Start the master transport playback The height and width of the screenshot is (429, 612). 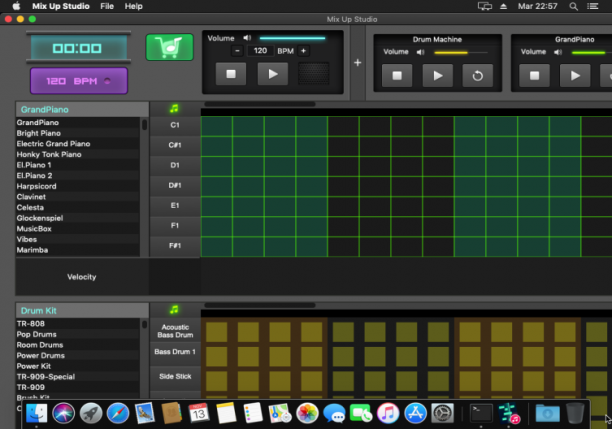coord(272,74)
